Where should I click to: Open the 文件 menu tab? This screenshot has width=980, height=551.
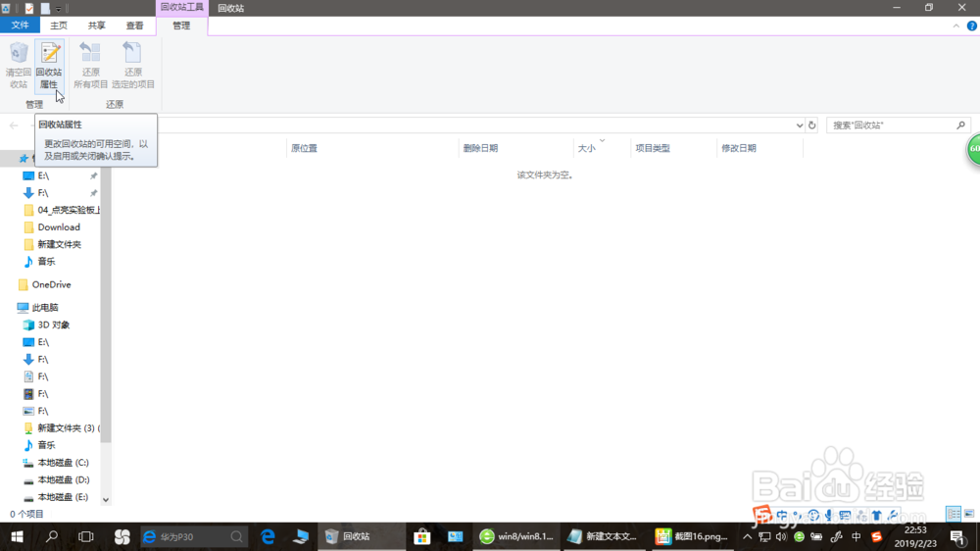(20, 25)
